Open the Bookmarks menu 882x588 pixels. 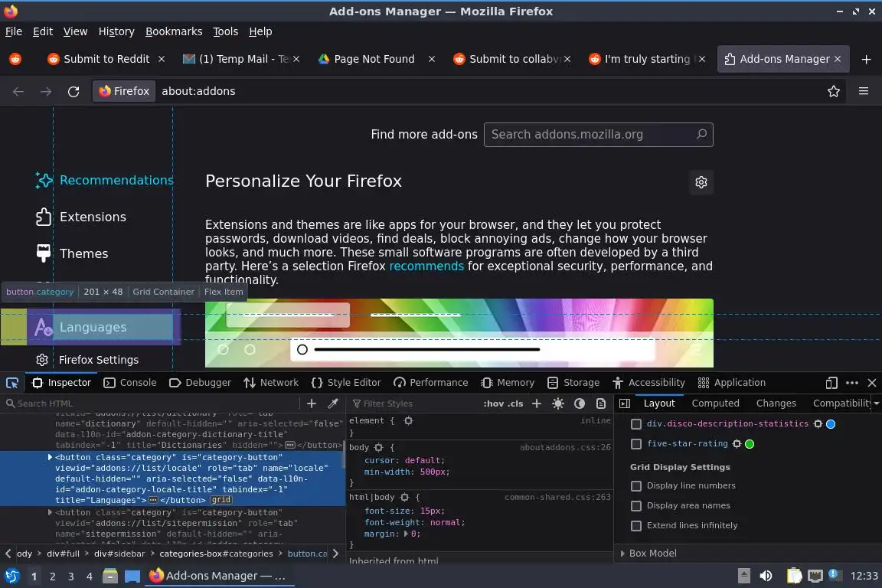coord(174,31)
